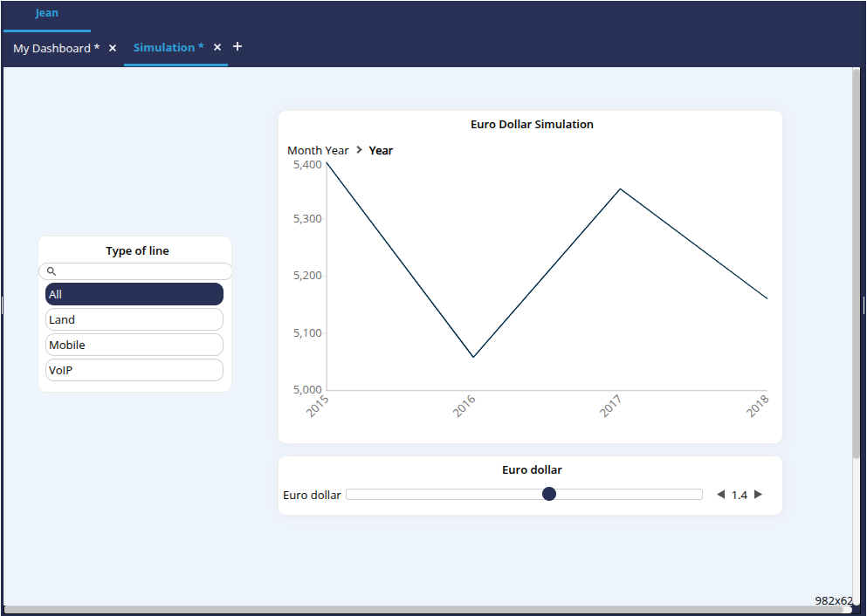Switch to the My Dashboard tab

56,48
